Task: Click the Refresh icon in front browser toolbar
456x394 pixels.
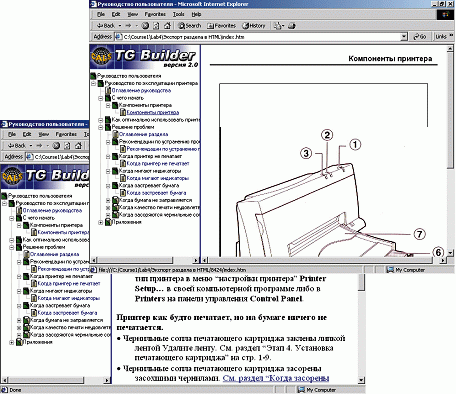Action: (x=156, y=25)
